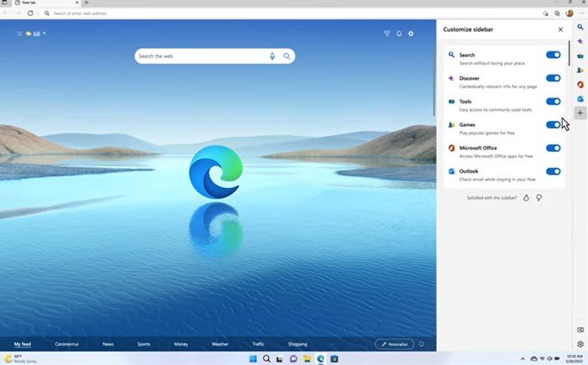Click thumbs up for sidebar satisfaction

526,197
